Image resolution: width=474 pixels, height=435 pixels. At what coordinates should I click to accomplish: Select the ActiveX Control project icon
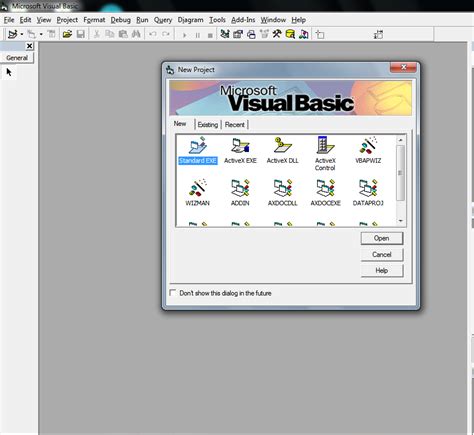(325, 154)
